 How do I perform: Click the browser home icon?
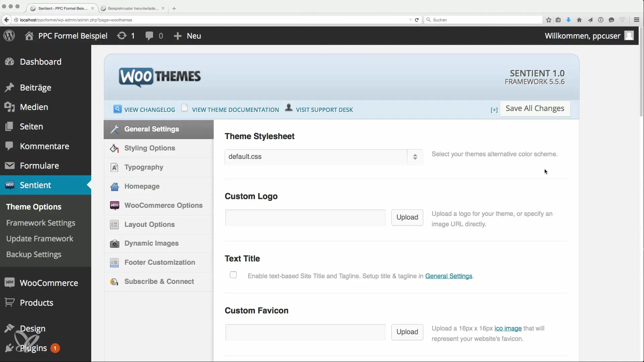point(579,20)
